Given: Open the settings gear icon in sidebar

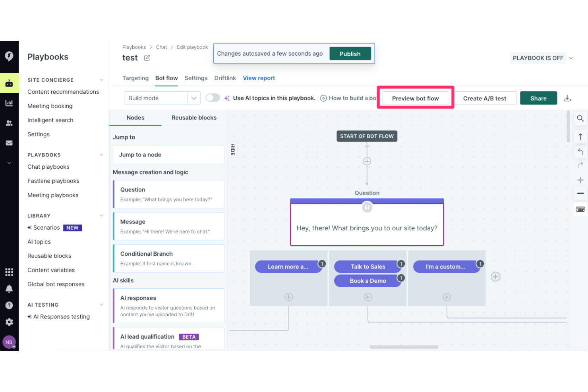Looking at the screenshot, I should point(9,322).
